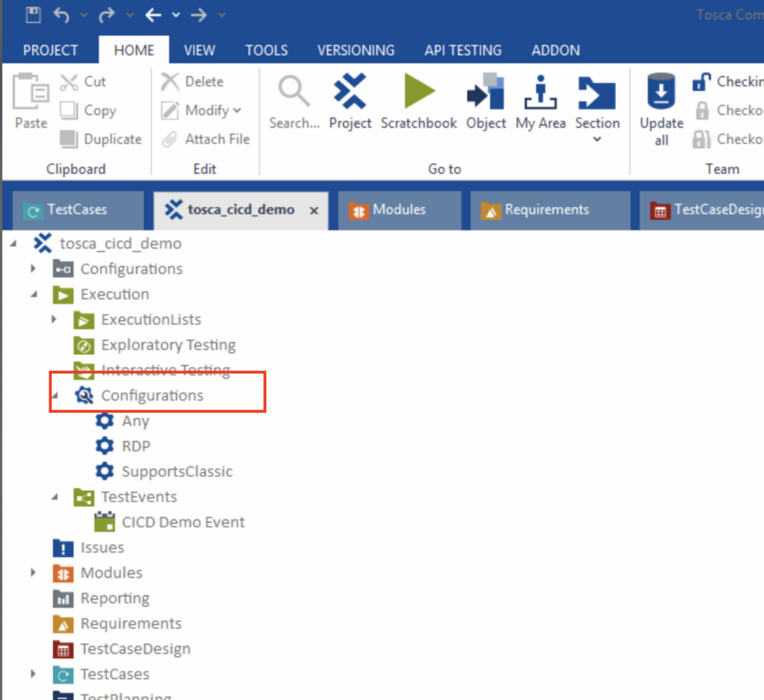Expand the Modules tree node

[x=33, y=573]
